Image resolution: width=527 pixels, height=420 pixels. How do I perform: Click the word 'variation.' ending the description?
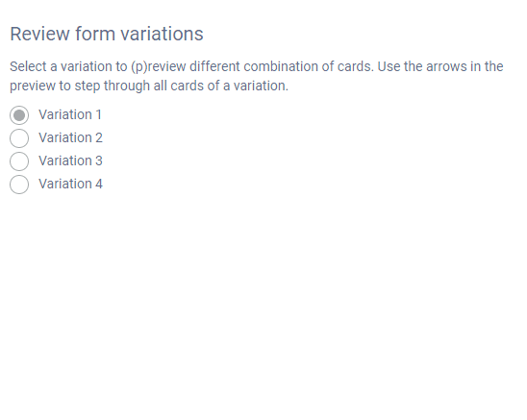pyautogui.click(x=261, y=86)
